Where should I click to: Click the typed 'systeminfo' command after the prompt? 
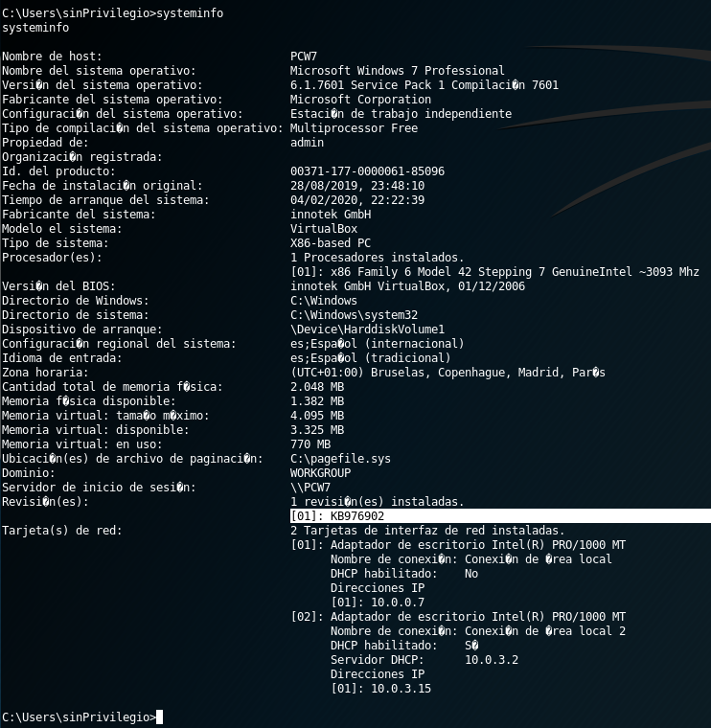coord(190,13)
